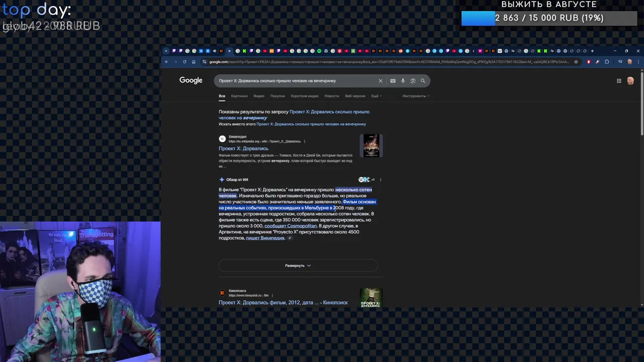Follow the 'сообщает Cosmopolitan' link
The image size is (644, 362).
291,226
